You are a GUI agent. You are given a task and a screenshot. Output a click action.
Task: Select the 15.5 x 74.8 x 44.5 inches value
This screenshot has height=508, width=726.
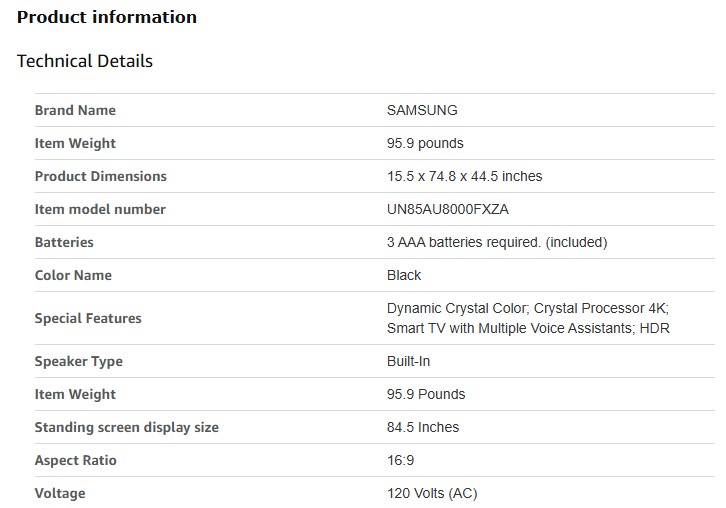pos(464,176)
